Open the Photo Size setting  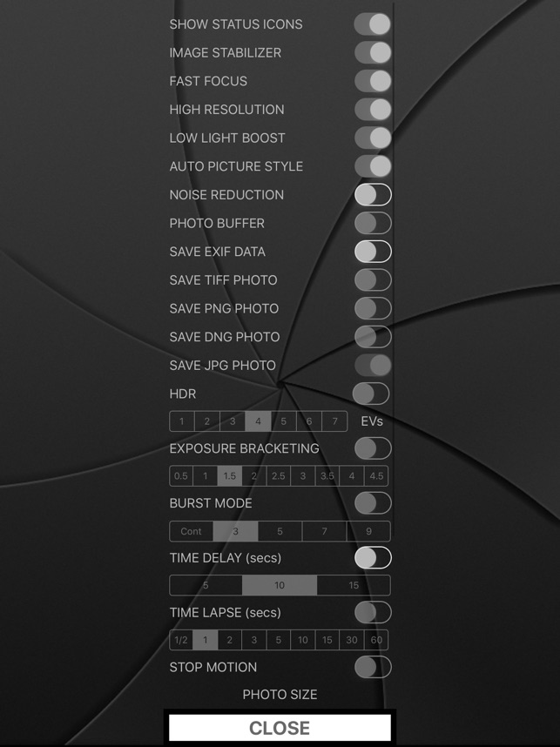click(x=280, y=695)
